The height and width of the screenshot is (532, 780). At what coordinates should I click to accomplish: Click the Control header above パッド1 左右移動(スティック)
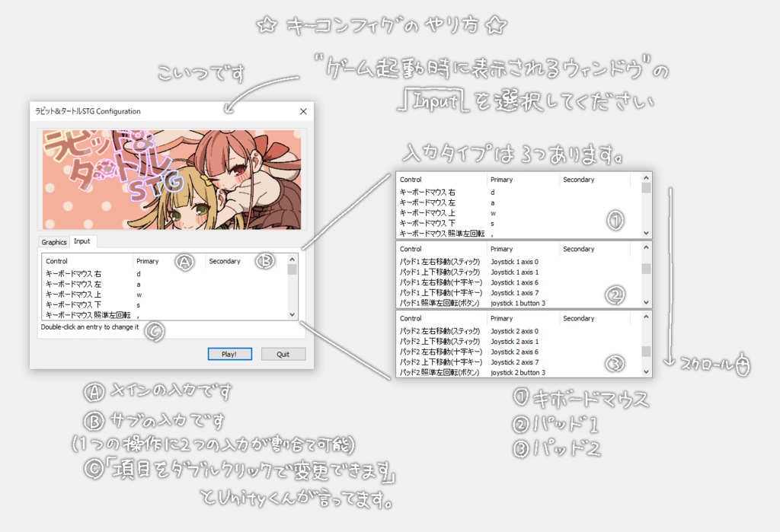(411, 249)
